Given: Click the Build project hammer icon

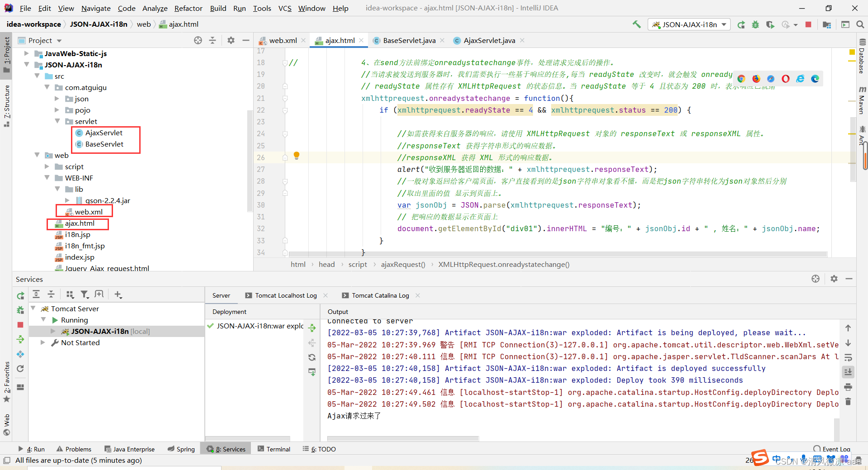Looking at the screenshot, I should point(637,24).
